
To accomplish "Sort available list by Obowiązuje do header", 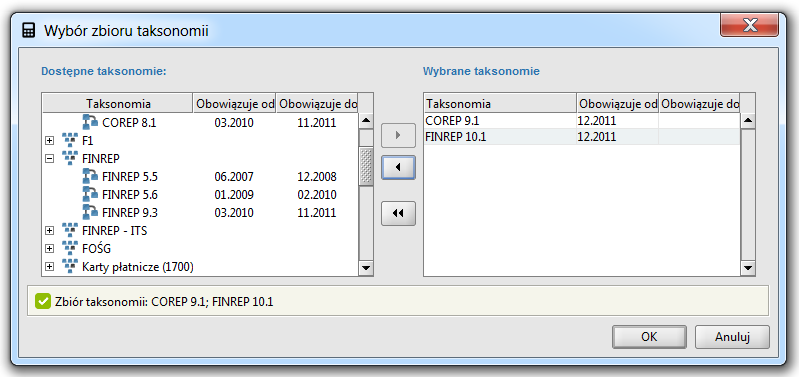I will [x=317, y=103].
